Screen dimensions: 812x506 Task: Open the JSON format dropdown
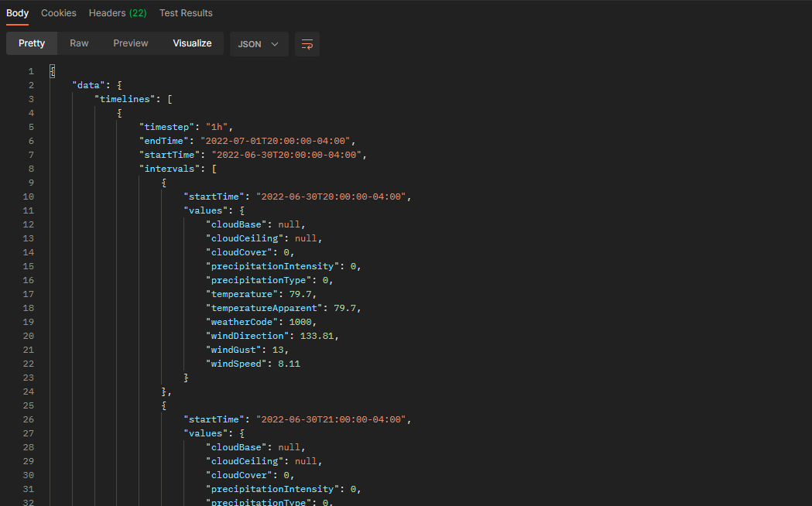point(259,44)
